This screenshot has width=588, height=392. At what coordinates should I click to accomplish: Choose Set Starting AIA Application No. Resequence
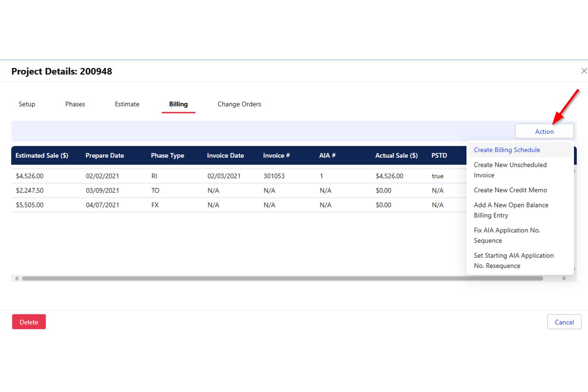point(520,261)
